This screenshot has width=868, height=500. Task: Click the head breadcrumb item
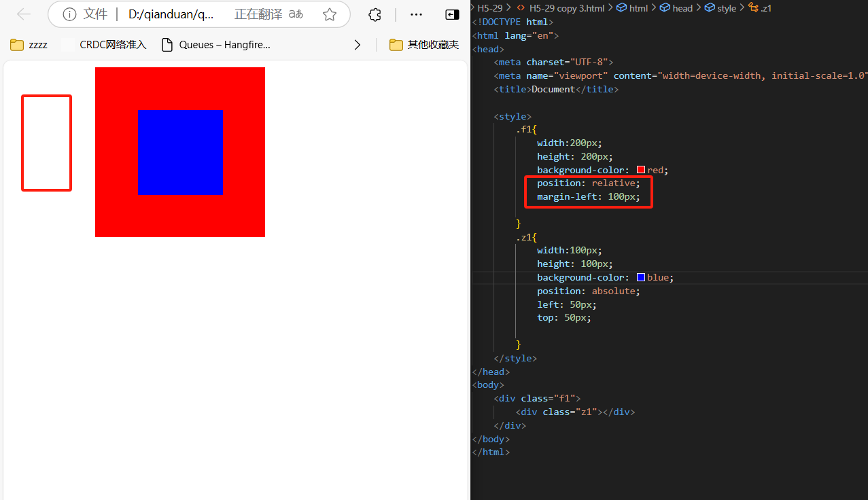click(x=676, y=7)
